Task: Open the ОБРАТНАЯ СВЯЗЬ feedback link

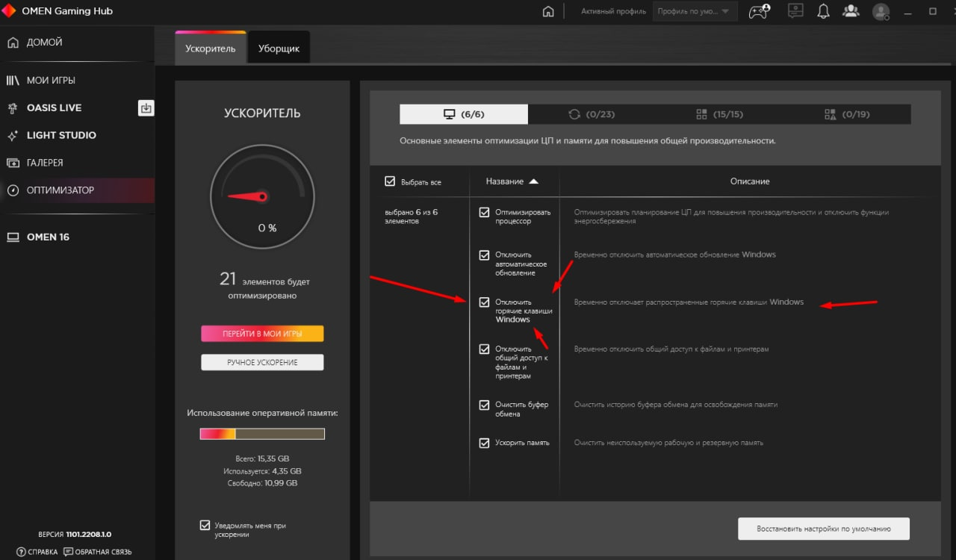Action: point(98,552)
